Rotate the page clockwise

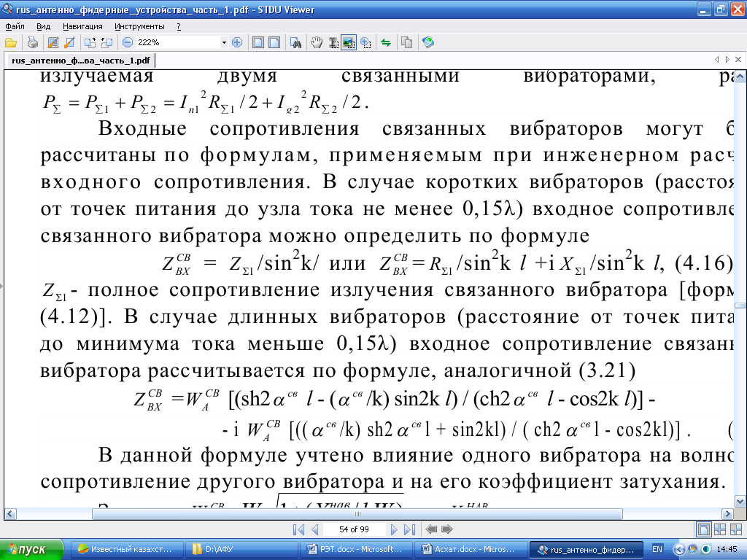(x=90, y=43)
